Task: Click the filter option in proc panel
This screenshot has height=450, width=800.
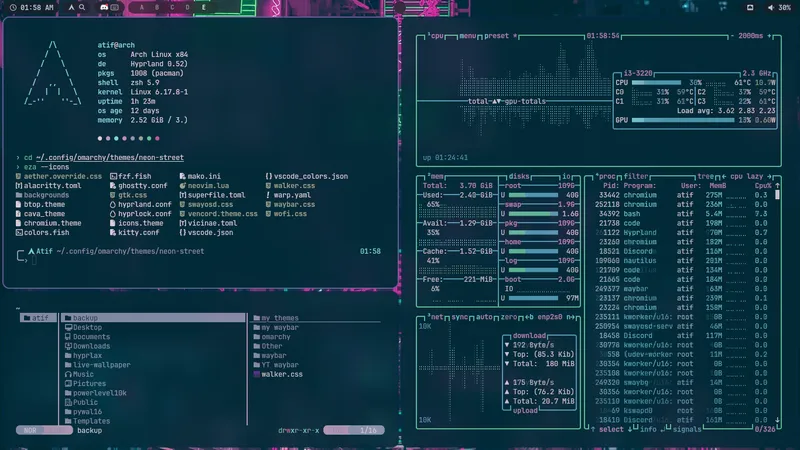Action: pyautogui.click(x=636, y=176)
